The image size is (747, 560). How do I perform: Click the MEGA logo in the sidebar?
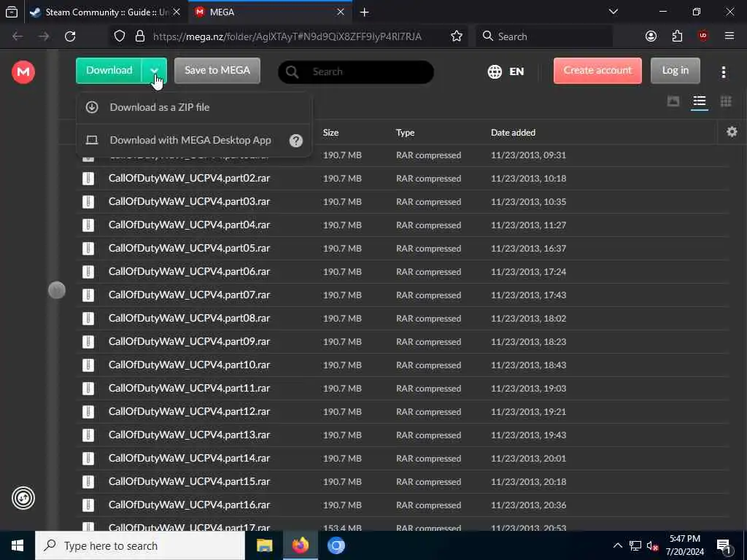23,72
